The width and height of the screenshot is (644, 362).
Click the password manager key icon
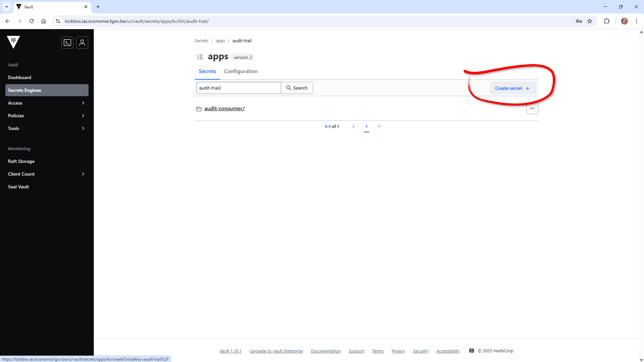579,21
